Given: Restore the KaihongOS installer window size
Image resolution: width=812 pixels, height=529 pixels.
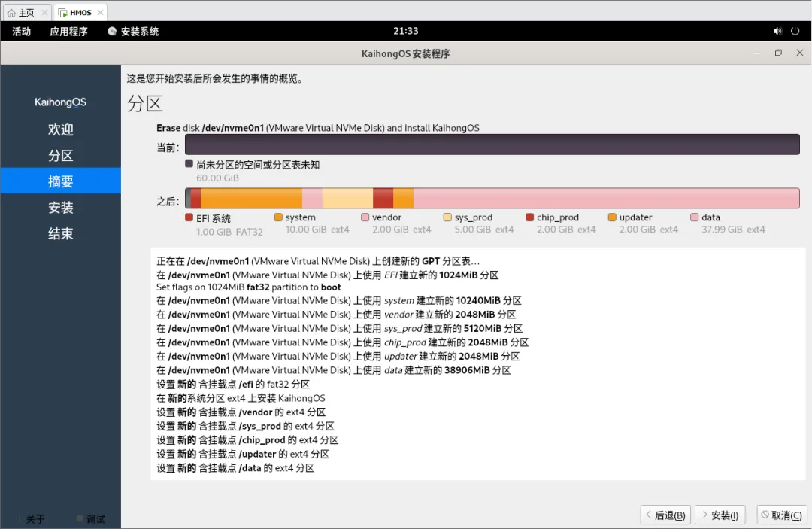Looking at the screenshot, I should pyautogui.click(x=778, y=53).
